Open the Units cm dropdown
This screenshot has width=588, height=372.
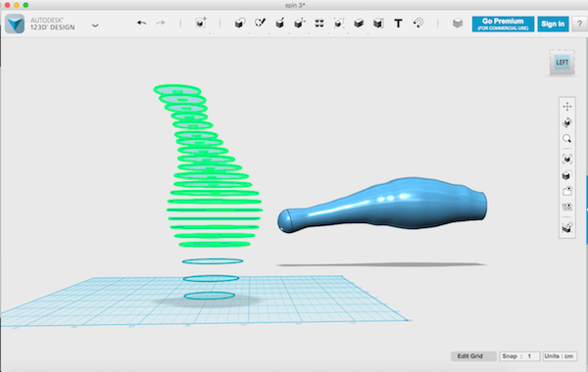[x=560, y=356]
